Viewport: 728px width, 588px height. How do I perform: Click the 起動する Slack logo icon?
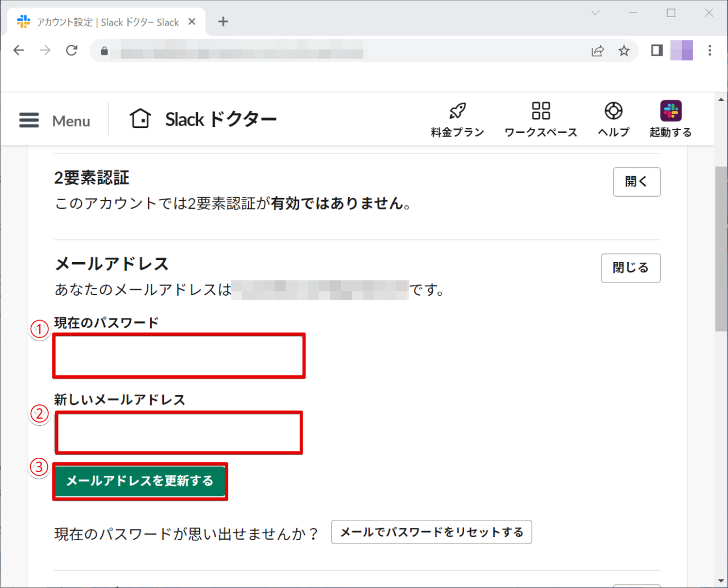tap(671, 111)
